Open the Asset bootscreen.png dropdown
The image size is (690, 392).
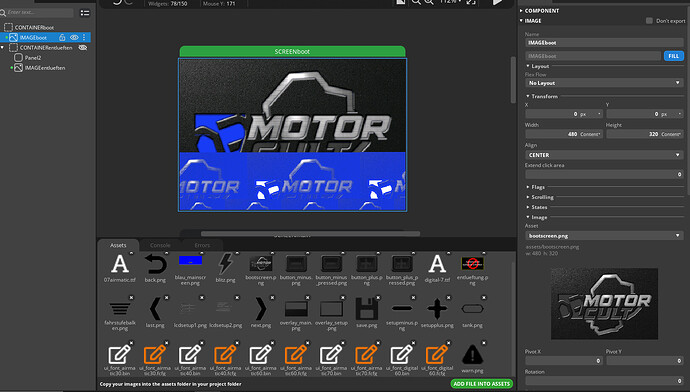click(x=604, y=236)
